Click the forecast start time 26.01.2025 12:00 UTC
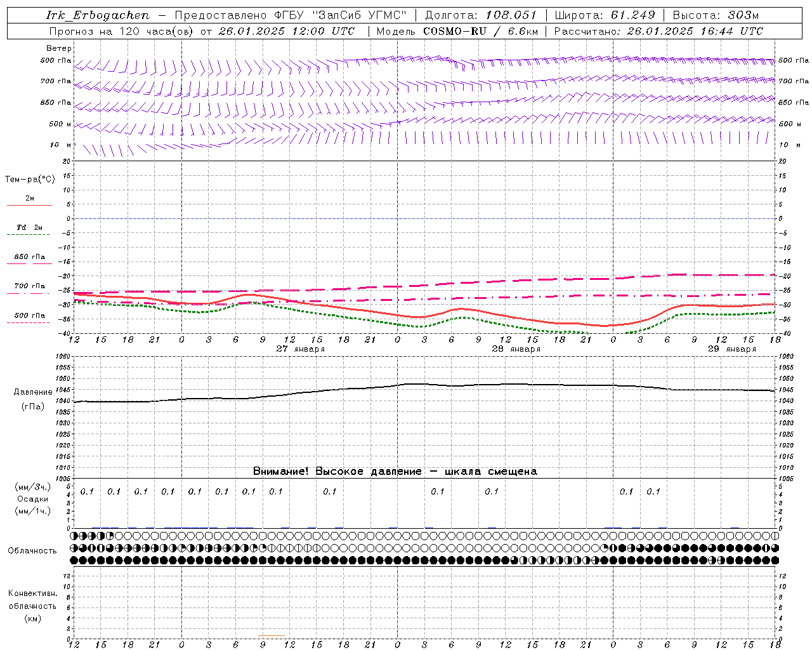The width and height of the screenshot is (812, 650). (287, 31)
